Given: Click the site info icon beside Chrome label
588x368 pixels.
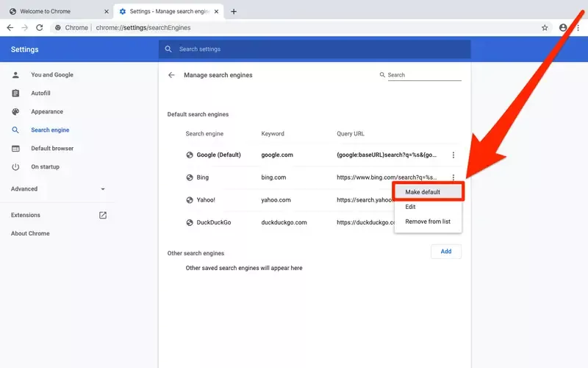Looking at the screenshot, I should (x=58, y=27).
